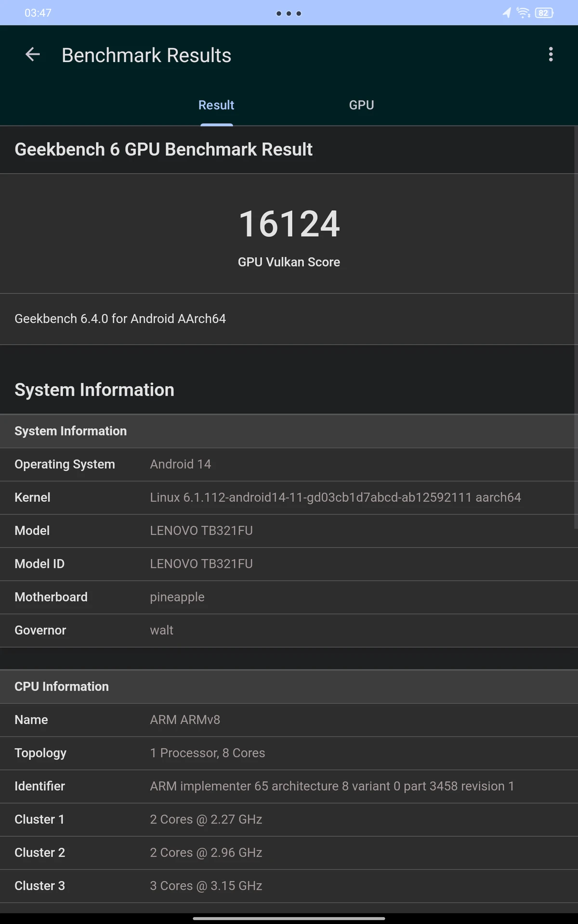Screen dimensions: 578x924
Task: Tap the three dots in status bar
Action: pos(289,13)
